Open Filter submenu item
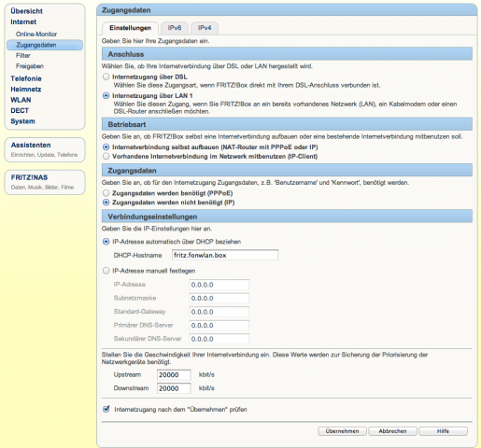The width and height of the screenshot is (481, 448). [23, 55]
